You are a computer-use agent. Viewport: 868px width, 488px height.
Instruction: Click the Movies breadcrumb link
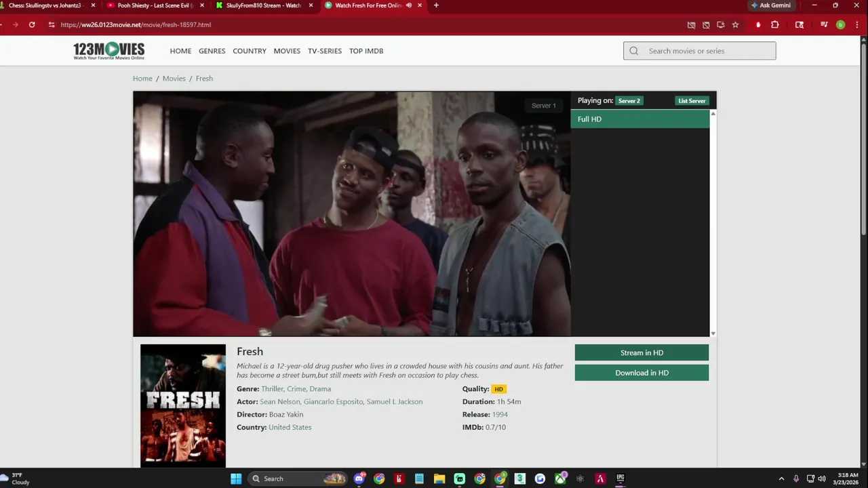coord(174,79)
